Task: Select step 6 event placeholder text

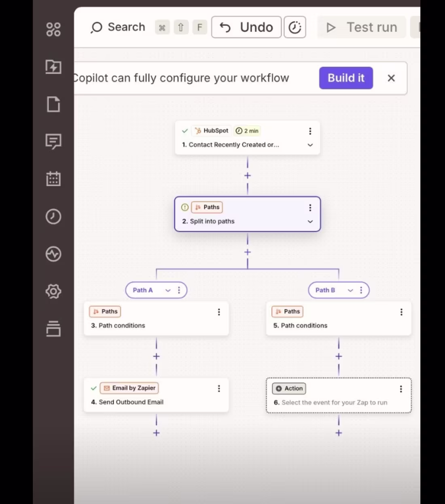Action: point(334,402)
